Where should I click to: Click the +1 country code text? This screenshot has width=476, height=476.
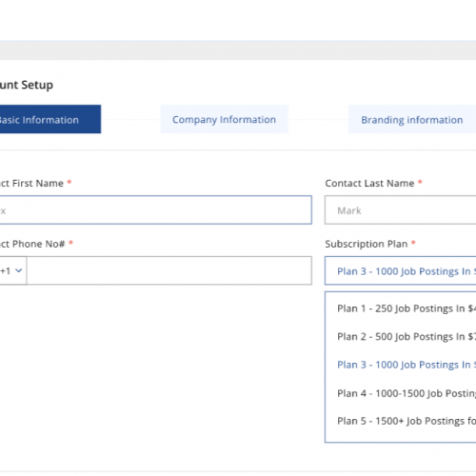6,270
